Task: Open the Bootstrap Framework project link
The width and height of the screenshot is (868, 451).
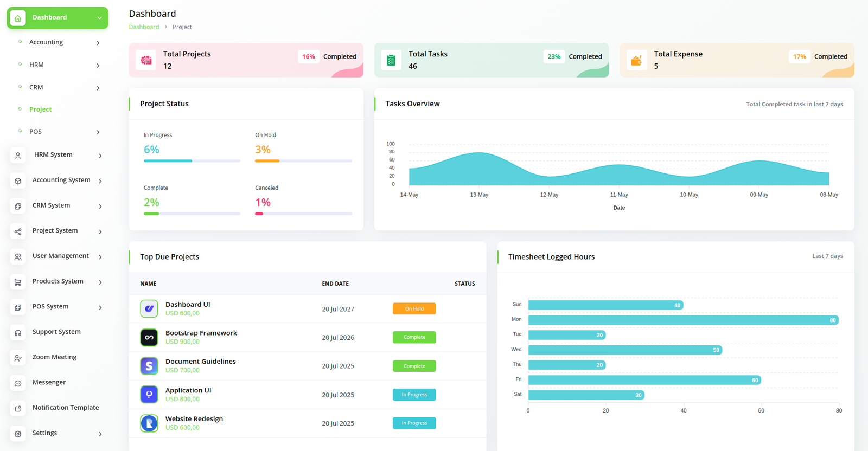Action: (201, 333)
